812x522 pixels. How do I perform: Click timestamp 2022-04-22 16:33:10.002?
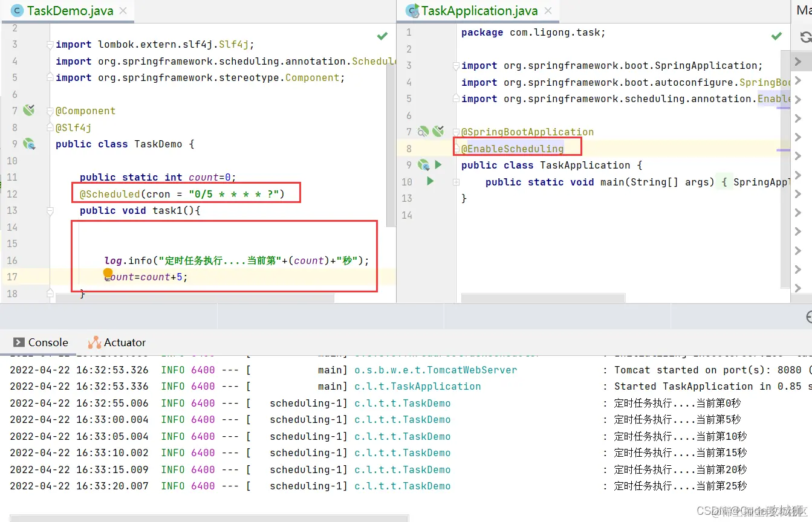pyautogui.click(x=79, y=453)
